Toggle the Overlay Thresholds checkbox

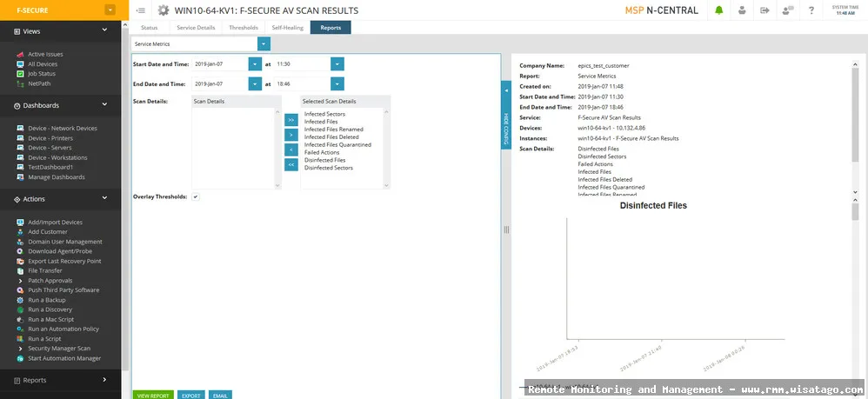[196, 196]
